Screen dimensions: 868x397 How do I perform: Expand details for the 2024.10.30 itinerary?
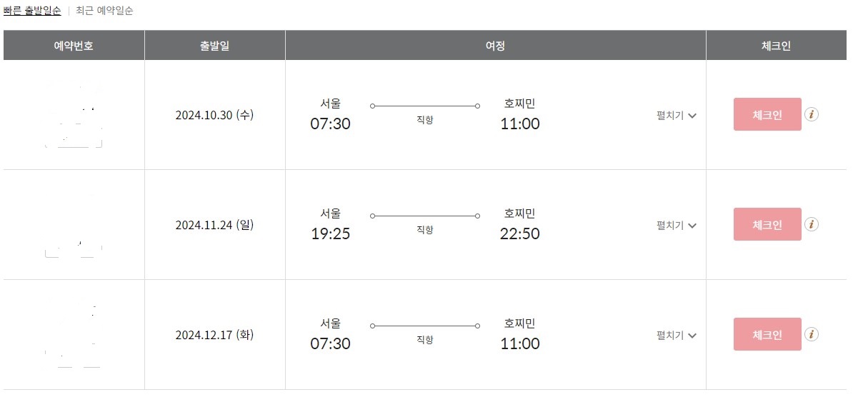pos(676,116)
